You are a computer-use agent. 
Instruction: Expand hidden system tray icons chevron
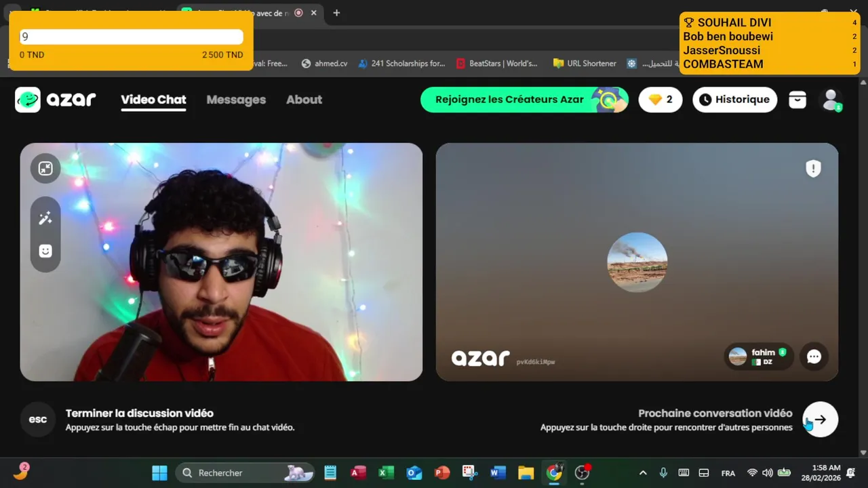pos(643,472)
